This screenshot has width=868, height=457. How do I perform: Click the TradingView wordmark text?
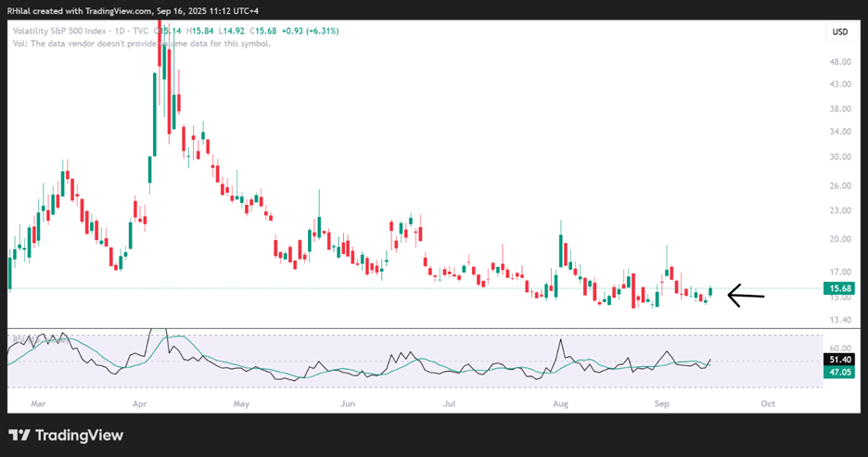coord(79,435)
